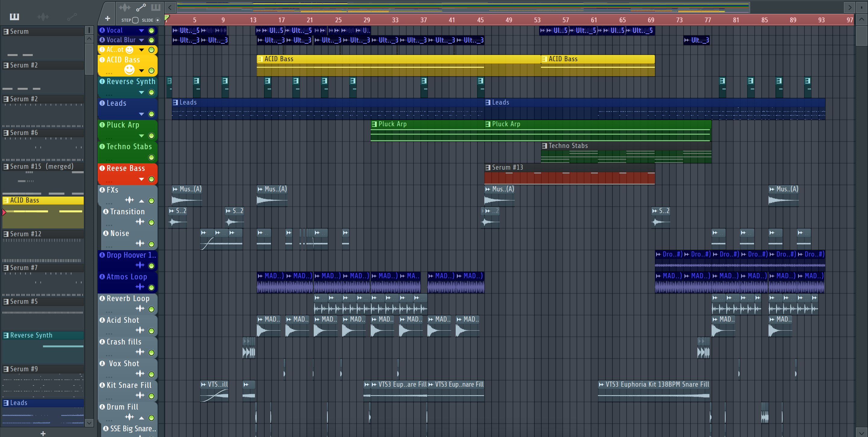Click instrument track icon beside Leads label
Image resolution: width=868 pixels, height=437 pixels.
click(x=102, y=103)
